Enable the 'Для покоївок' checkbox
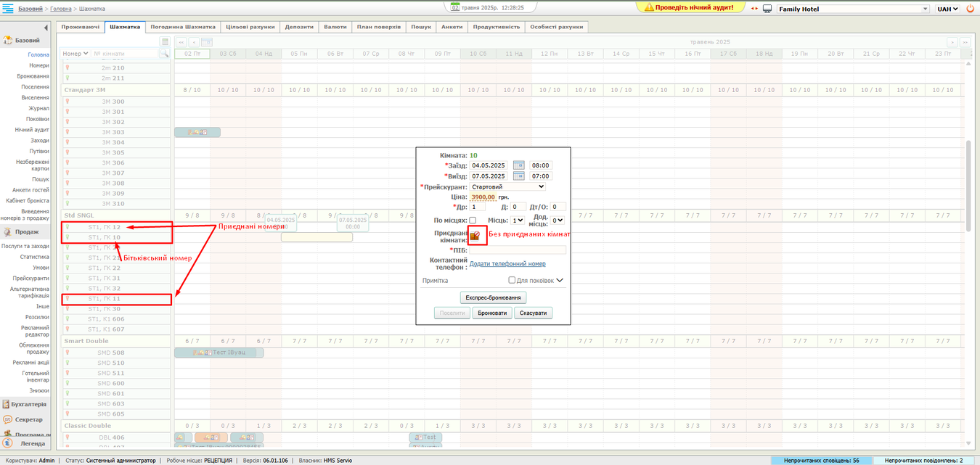 coord(512,280)
